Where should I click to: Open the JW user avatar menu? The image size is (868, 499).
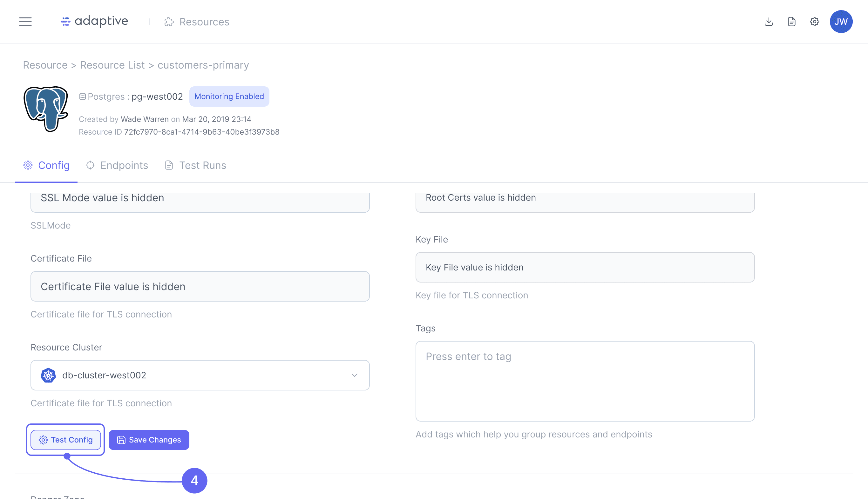(841, 22)
